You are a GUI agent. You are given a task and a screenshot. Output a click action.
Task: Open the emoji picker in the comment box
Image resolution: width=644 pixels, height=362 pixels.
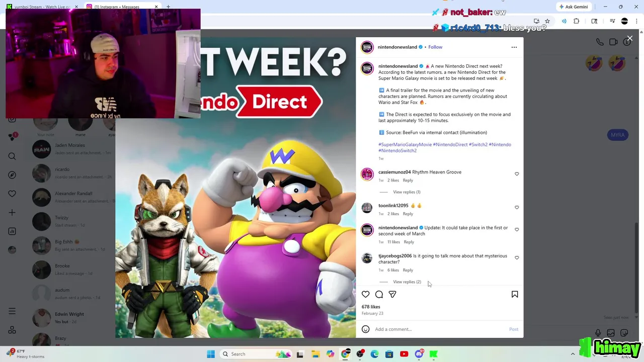pyautogui.click(x=366, y=329)
